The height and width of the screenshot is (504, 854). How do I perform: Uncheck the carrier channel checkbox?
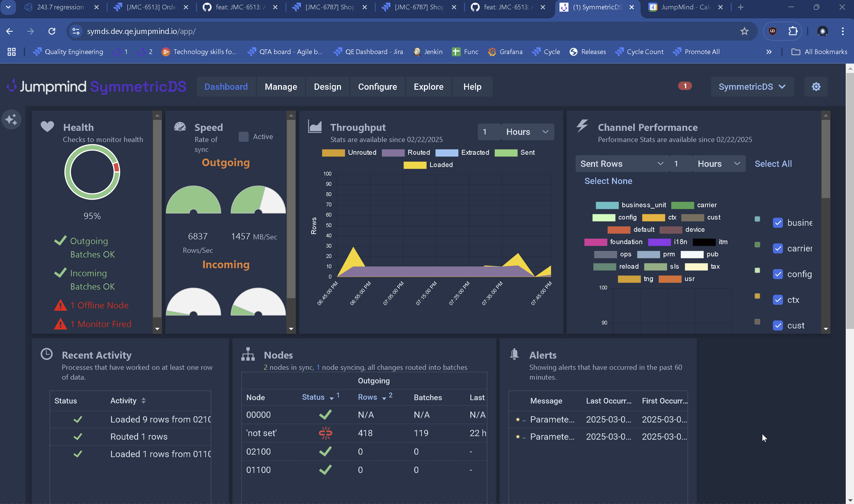click(x=778, y=248)
